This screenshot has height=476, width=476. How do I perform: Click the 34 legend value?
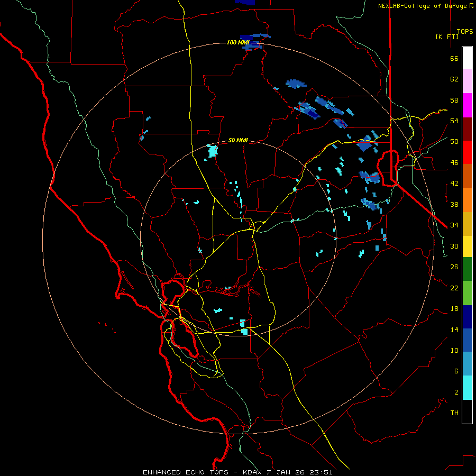coord(454,225)
